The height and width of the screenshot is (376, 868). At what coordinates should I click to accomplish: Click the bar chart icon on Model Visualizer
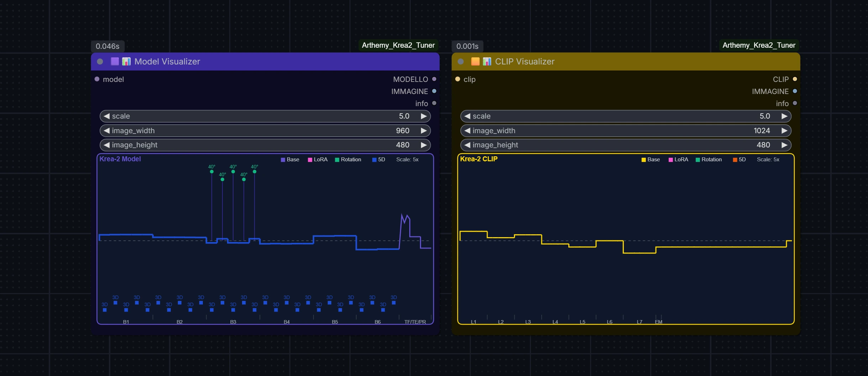click(x=126, y=62)
